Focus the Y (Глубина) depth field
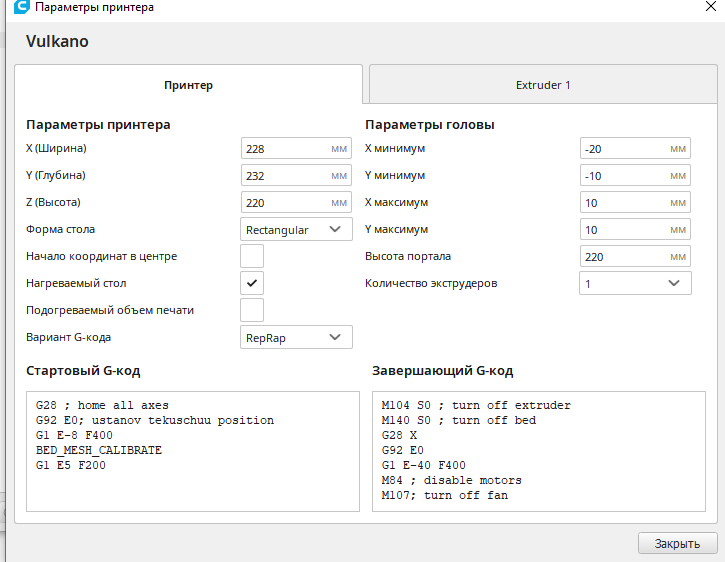The height and width of the screenshot is (562, 725). [x=286, y=175]
